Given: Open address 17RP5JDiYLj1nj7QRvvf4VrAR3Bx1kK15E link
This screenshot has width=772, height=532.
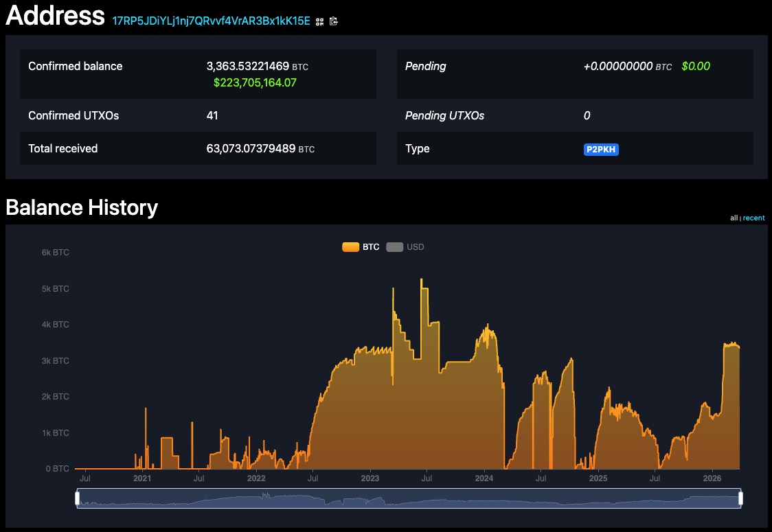Looking at the screenshot, I should click(x=212, y=21).
